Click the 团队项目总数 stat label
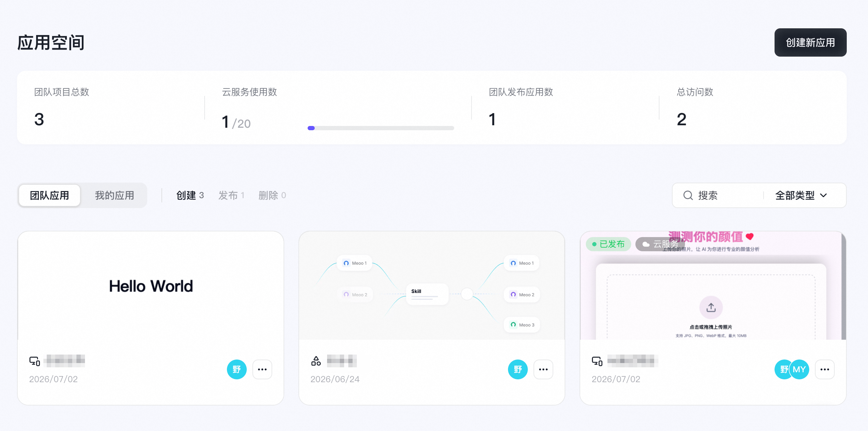This screenshot has height=431, width=868. [x=62, y=92]
